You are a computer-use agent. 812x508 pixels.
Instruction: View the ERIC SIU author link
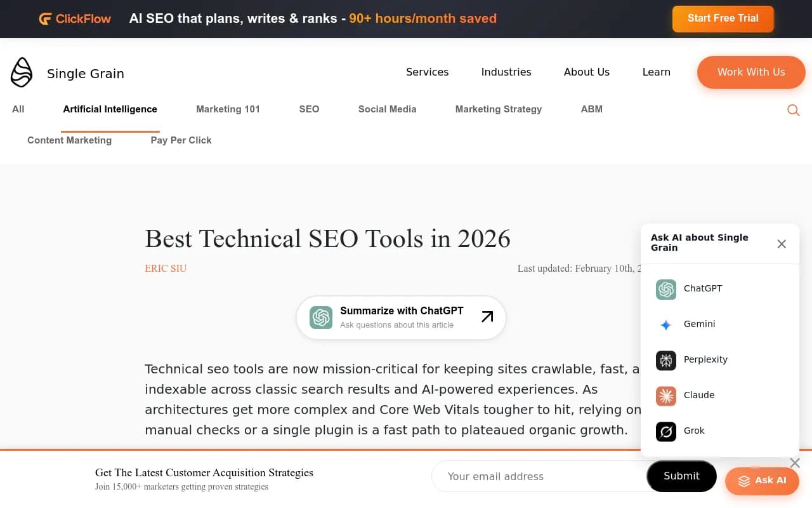[x=165, y=268]
